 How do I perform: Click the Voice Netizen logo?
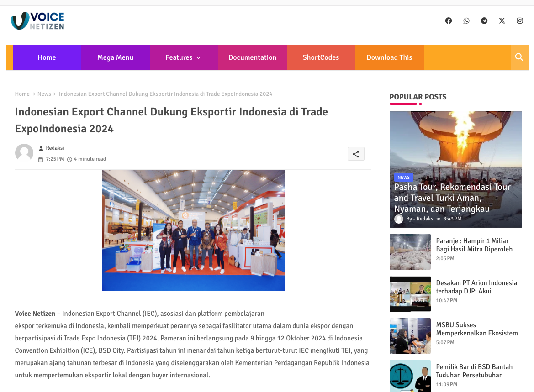tap(37, 21)
